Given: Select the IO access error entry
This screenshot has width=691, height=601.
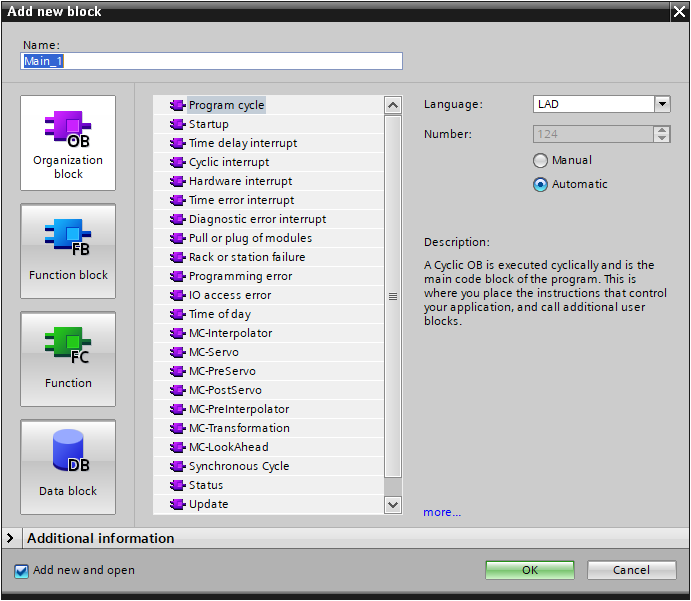Looking at the screenshot, I should pyautogui.click(x=268, y=295).
